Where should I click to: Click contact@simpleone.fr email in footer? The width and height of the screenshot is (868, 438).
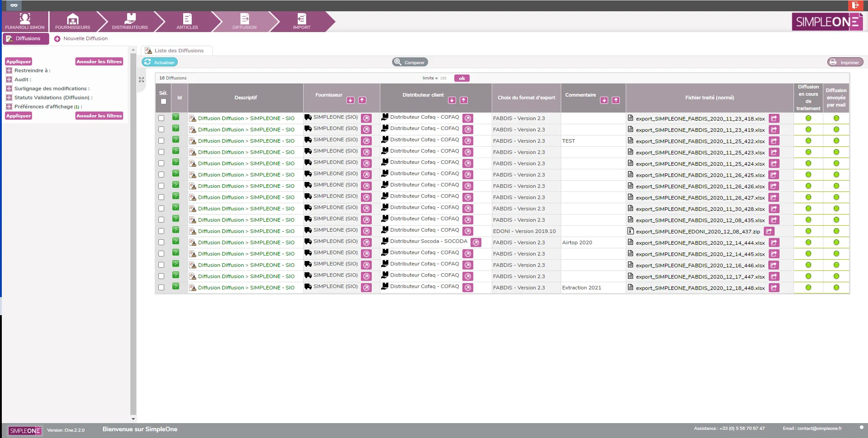pos(819,429)
